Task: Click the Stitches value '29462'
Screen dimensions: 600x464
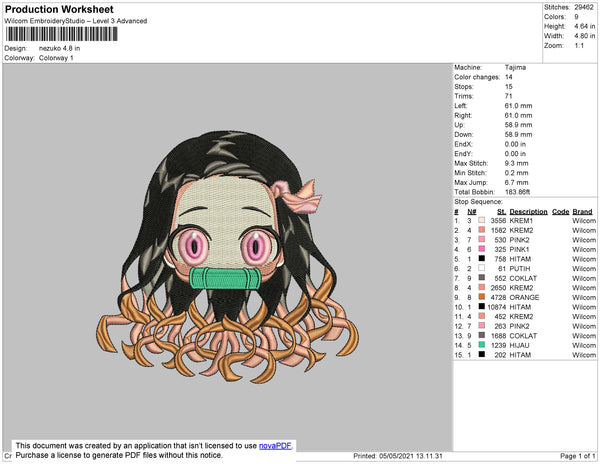Action: (584, 7)
